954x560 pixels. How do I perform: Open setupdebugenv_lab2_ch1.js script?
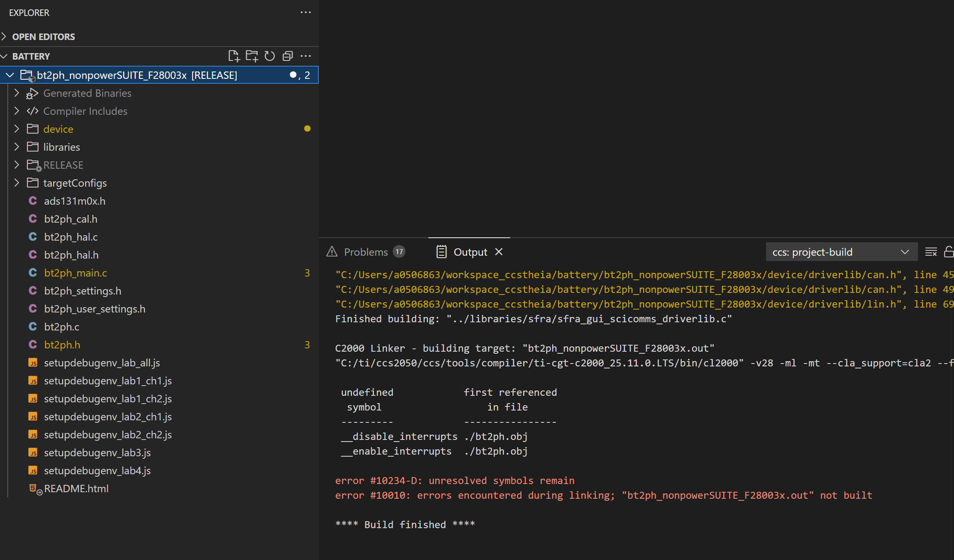coord(108,417)
